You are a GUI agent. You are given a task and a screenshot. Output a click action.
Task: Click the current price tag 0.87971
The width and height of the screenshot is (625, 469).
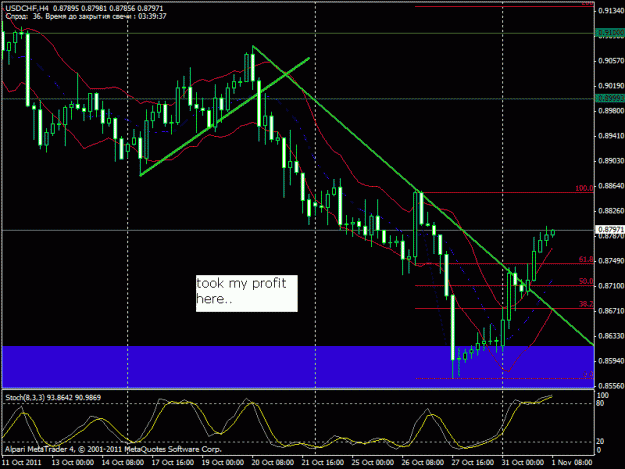610,230
